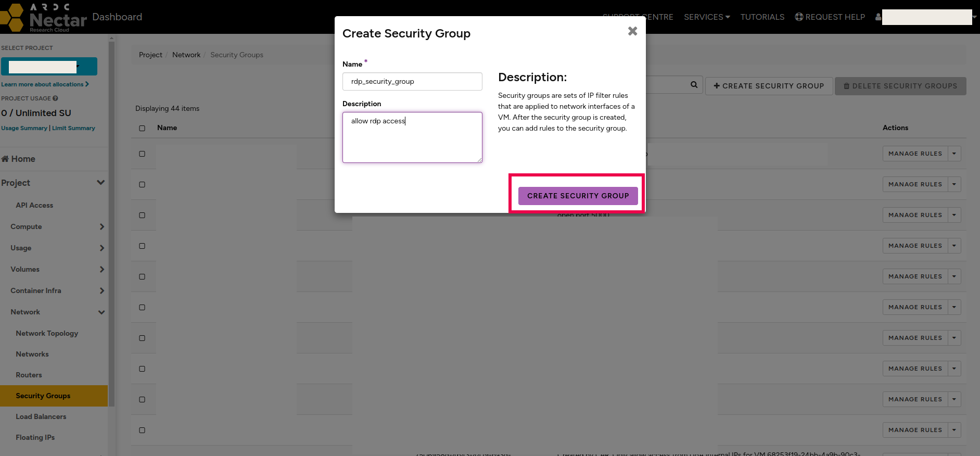Viewport: 980px width, 456px height.
Task: Click the sidebar scrollbar
Action: pos(111,224)
